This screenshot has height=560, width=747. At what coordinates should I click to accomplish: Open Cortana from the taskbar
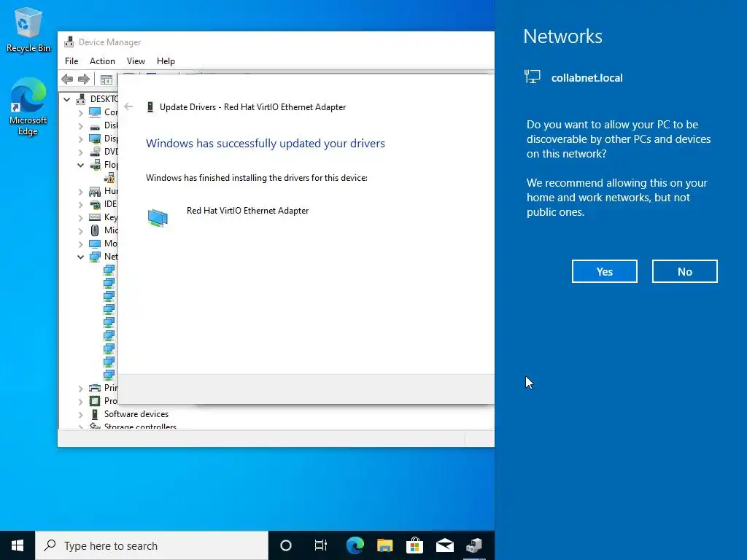285,545
